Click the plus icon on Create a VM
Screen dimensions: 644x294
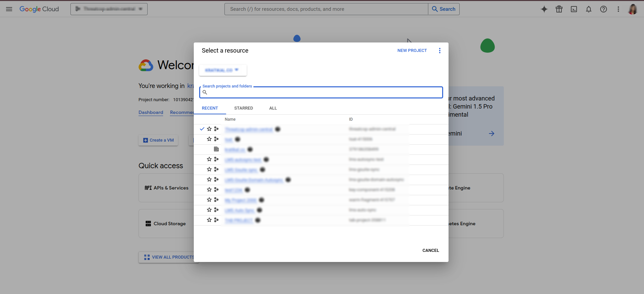[146, 140]
